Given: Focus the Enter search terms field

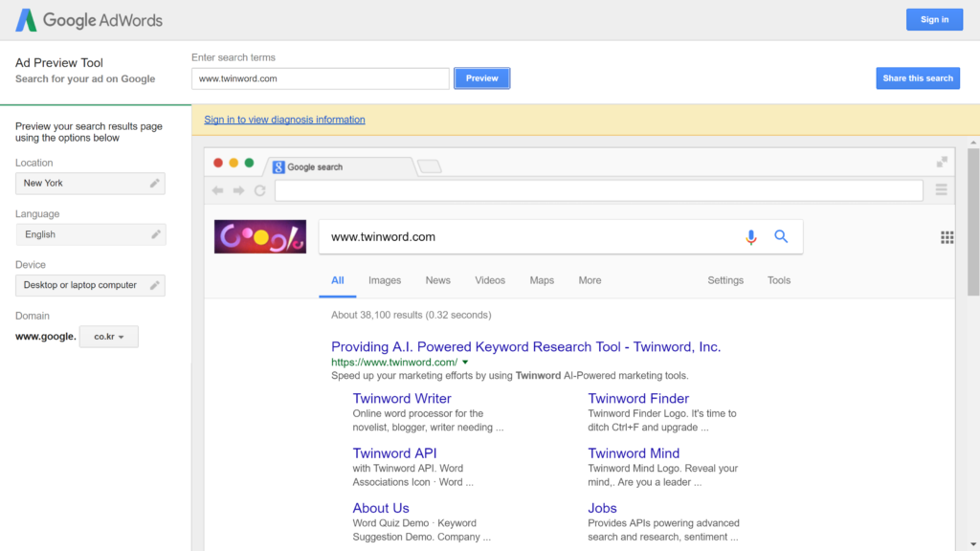Looking at the screenshot, I should [x=321, y=78].
